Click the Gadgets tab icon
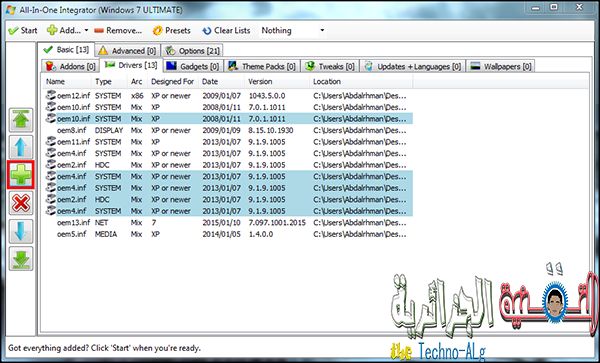 [x=171, y=66]
